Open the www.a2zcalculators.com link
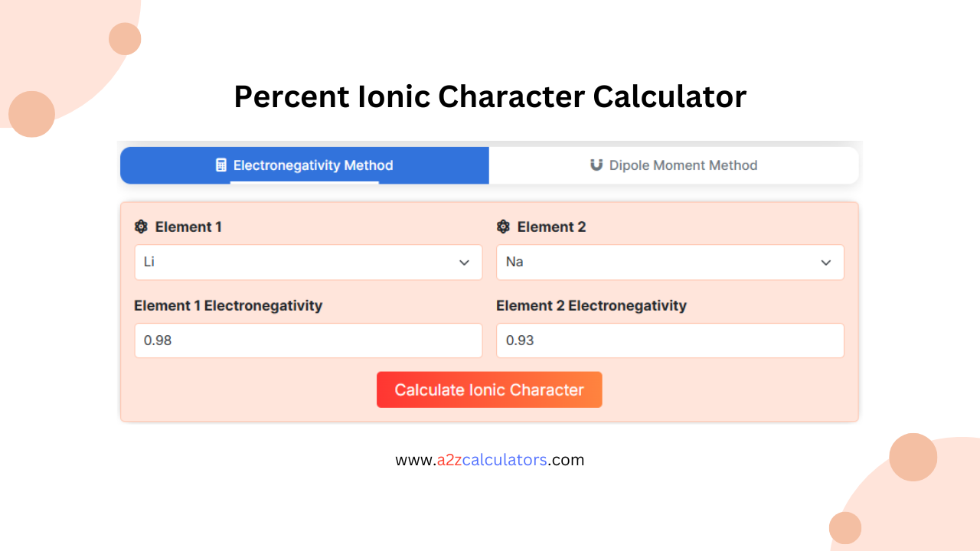The image size is (980, 551). [x=489, y=459]
